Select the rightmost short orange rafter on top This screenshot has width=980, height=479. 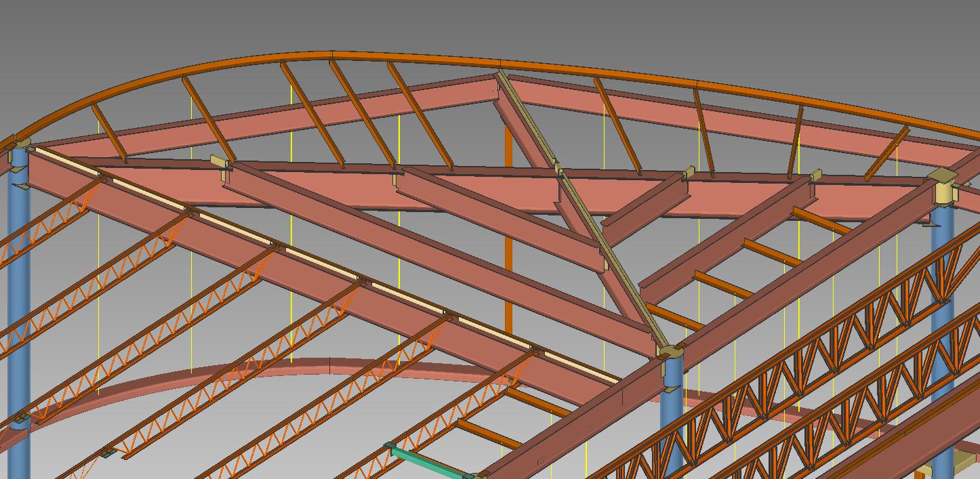click(886, 154)
